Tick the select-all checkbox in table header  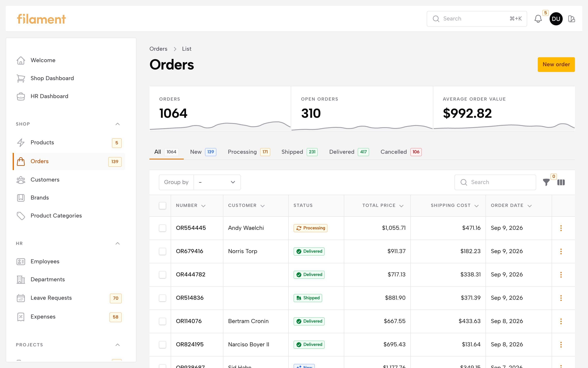(162, 206)
